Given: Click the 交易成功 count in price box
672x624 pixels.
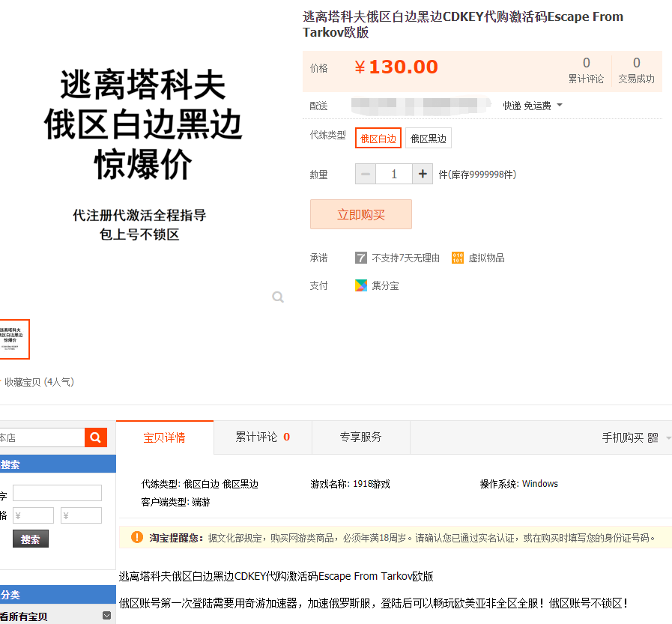Looking at the screenshot, I should coord(636,70).
